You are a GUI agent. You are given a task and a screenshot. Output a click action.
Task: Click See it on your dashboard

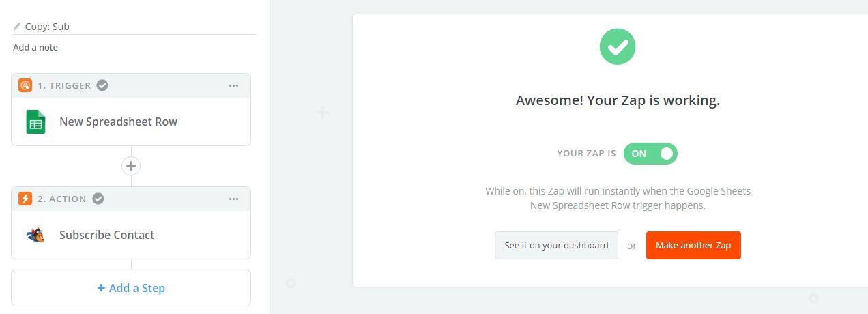(556, 246)
